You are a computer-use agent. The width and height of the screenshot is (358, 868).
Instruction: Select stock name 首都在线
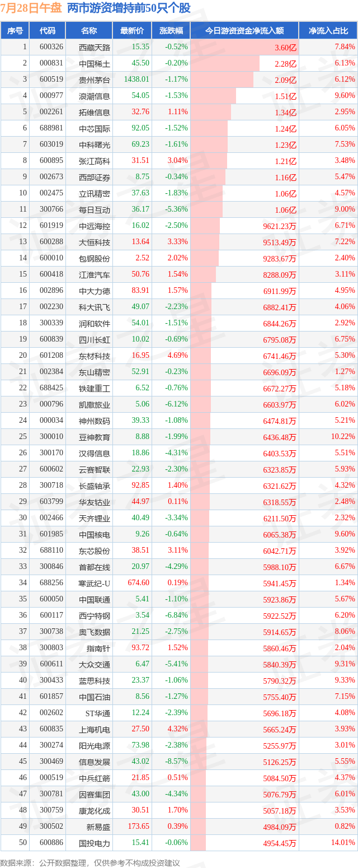click(95, 567)
